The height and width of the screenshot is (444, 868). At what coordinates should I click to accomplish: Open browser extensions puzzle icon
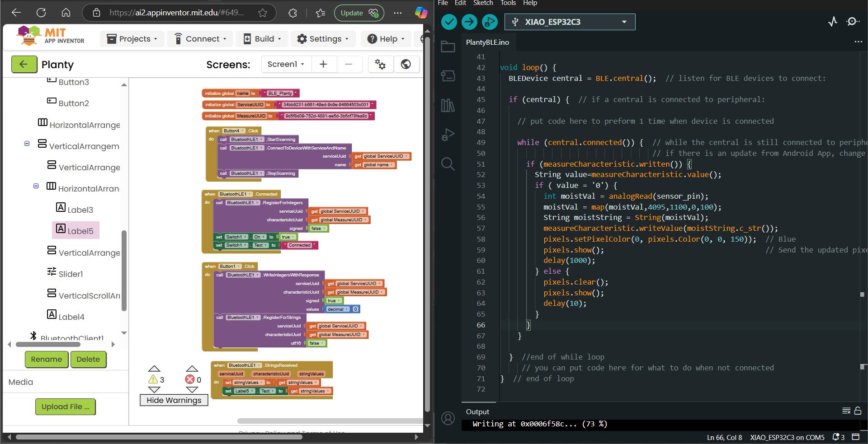292,13
